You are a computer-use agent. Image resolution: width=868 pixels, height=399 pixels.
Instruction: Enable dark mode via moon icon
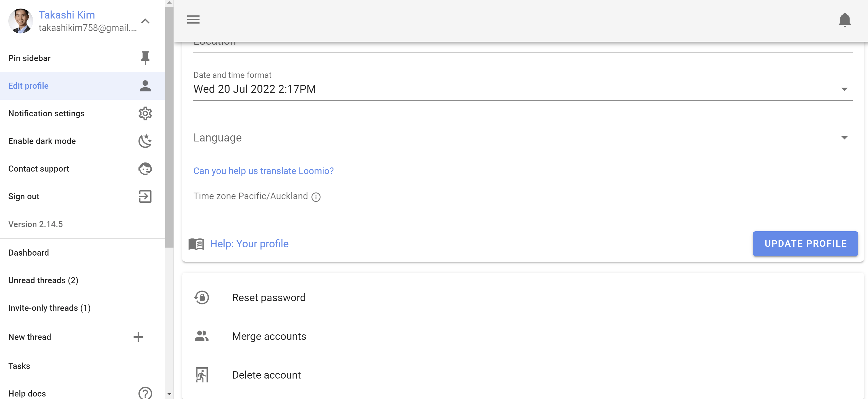point(145,141)
